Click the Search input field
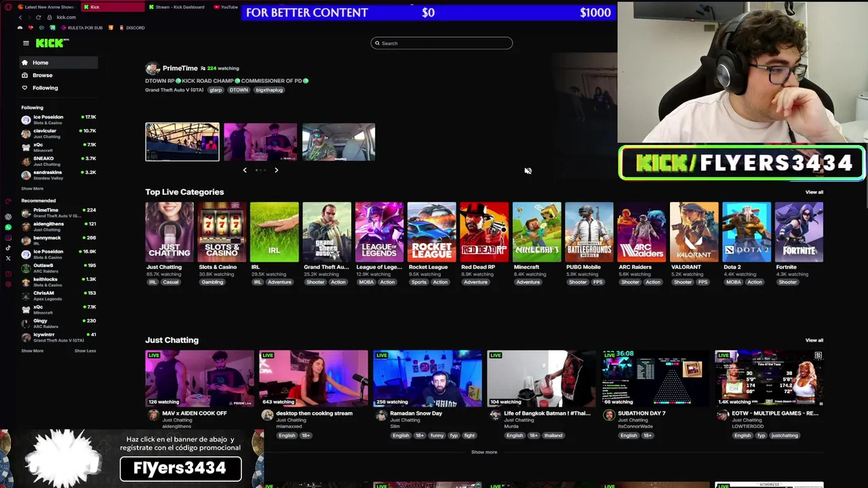 point(441,43)
